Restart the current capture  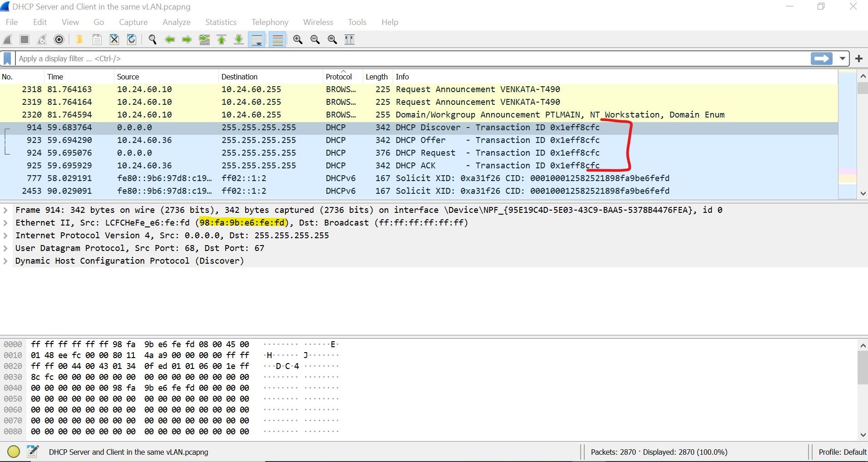point(41,39)
